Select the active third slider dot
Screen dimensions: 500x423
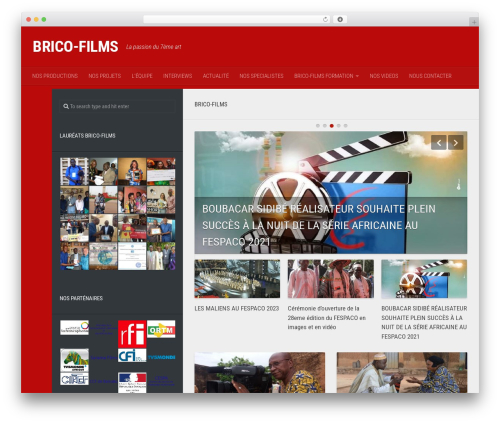(x=332, y=126)
